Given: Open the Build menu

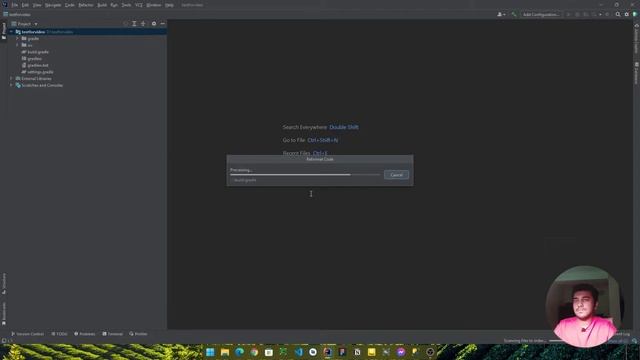Looking at the screenshot, I should click(x=102, y=5).
